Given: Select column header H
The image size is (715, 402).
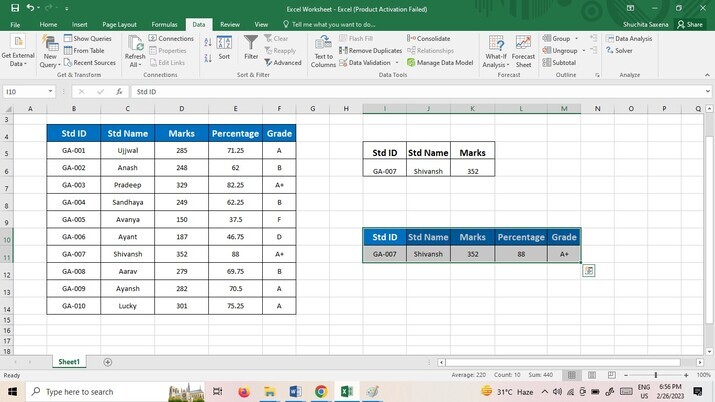Looking at the screenshot, I should [x=346, y=108].
